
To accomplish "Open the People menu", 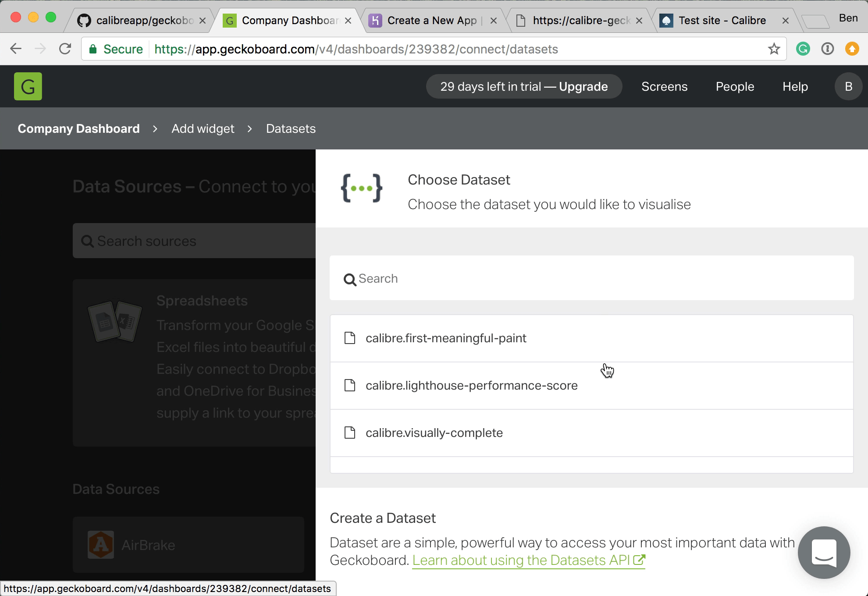I will point(735,86).
